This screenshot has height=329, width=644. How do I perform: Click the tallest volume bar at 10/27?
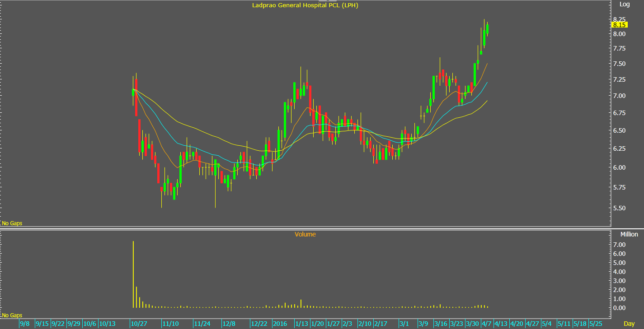[133, 274]
